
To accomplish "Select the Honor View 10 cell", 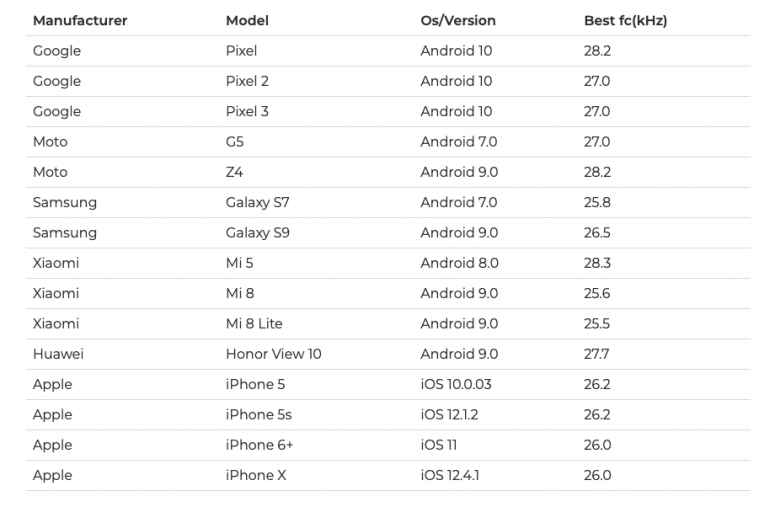I will coord(273,354).
